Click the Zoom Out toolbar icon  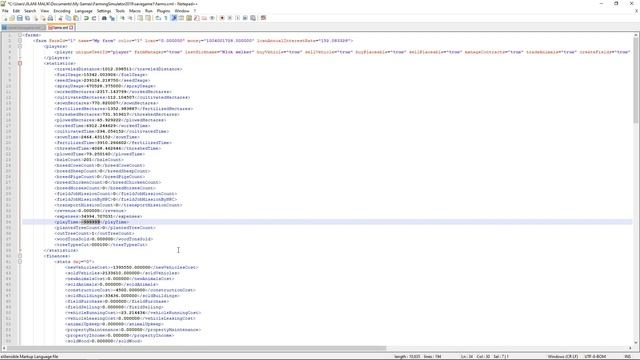pos(130,18)
